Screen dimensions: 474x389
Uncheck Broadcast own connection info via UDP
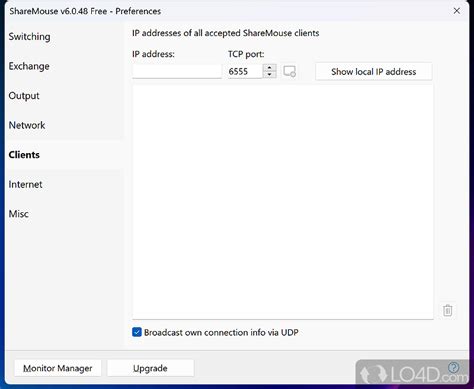[x=137, y=332]
